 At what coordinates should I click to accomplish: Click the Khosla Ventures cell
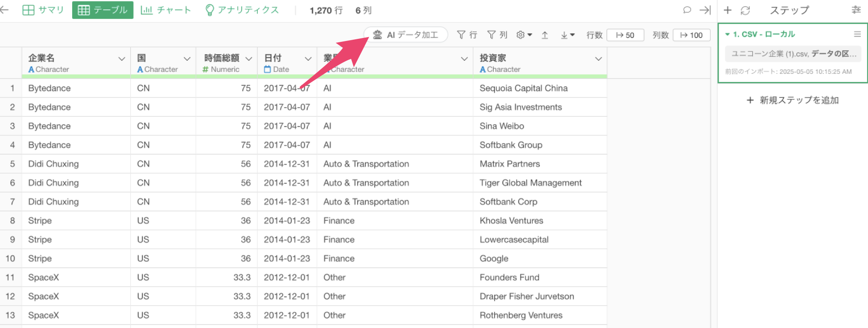(540, 221)
